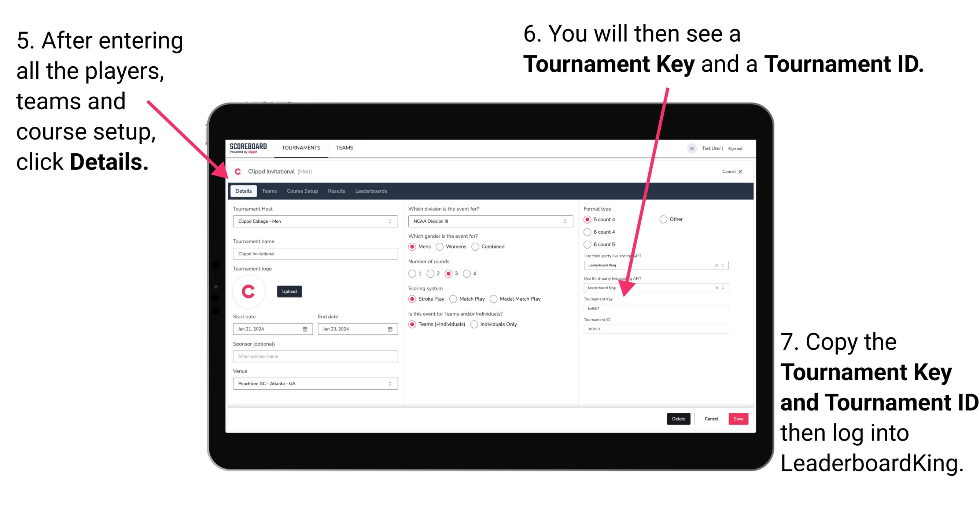The width and height of the screenshot is (980, 527).
Task: Click the Clippd College logo C icon
Action: pyautogui.click(x=251, y=291)
